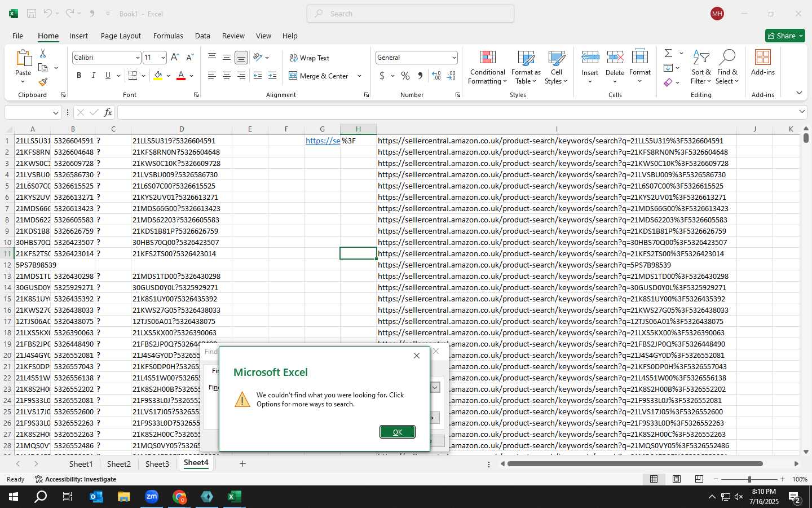The image size is (812, 508).
Task: Apply Comma Style number format
Action: 420,76
